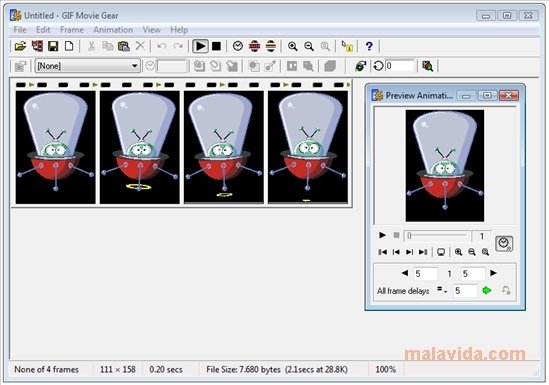Click the '111 × 158' size in status bar
Screen dimensions: 549x385
117,370
